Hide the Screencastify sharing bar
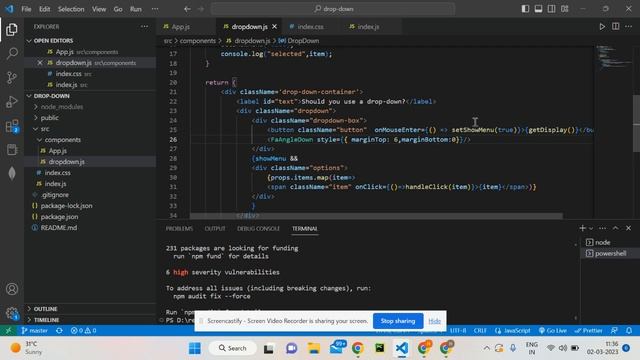This screenshot has height=360, width=640. (434, 321)
